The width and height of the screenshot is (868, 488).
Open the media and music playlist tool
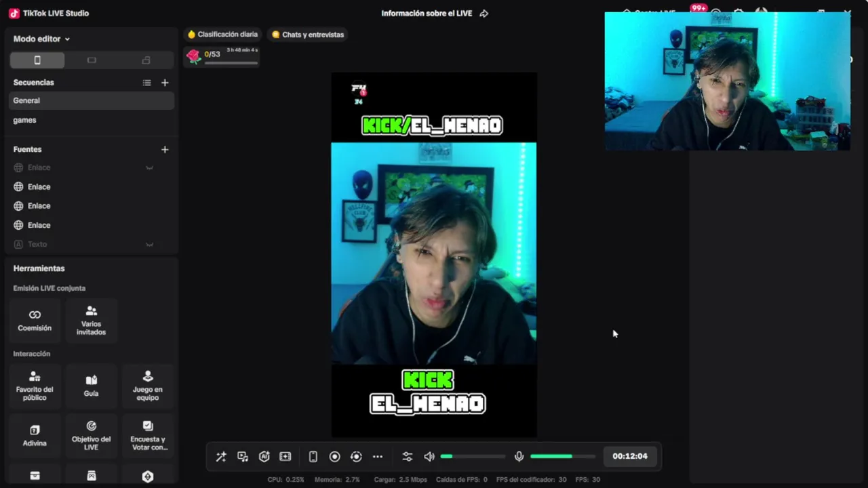(x=243, y=457)
